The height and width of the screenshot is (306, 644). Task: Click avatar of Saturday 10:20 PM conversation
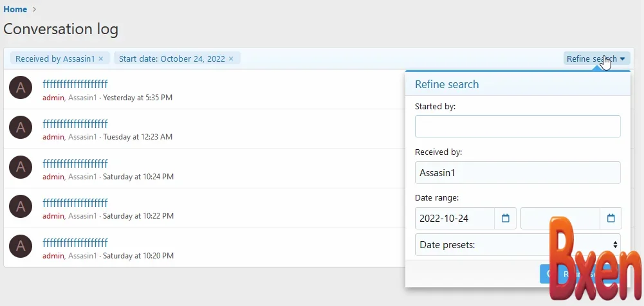[x=21, y=246]
